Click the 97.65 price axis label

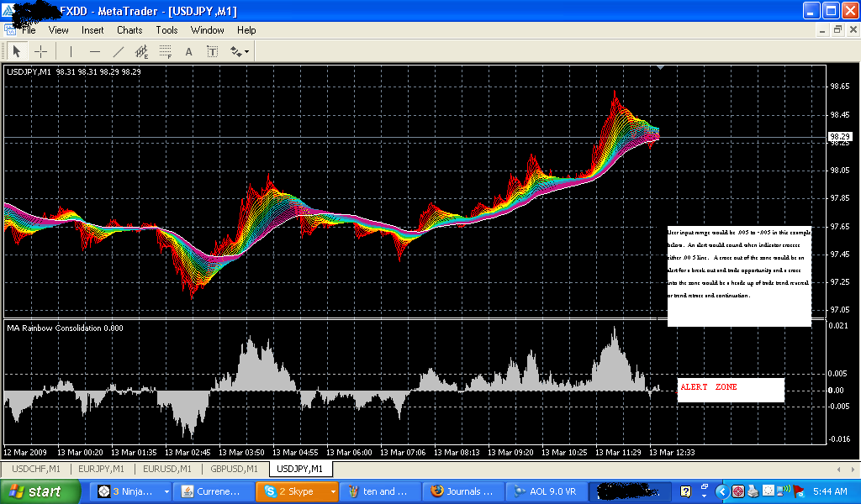(x=840, y=226)
